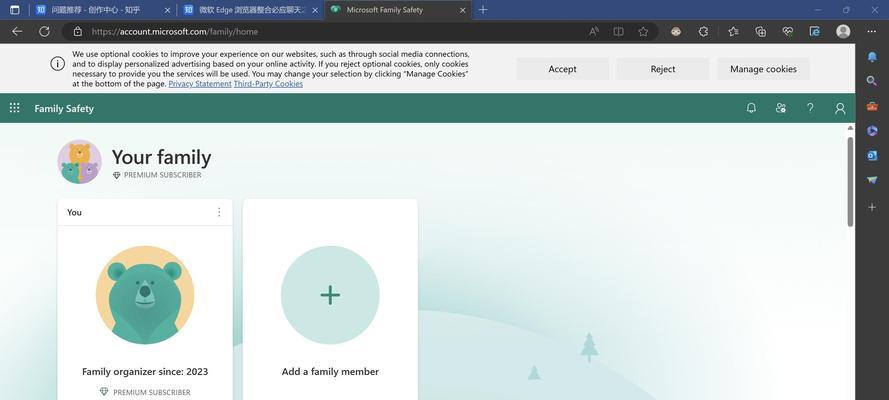Viewport: 889px width, 400px height.
Task: Open the monkey-face extension in Edge toolbar
Action: 676,32
